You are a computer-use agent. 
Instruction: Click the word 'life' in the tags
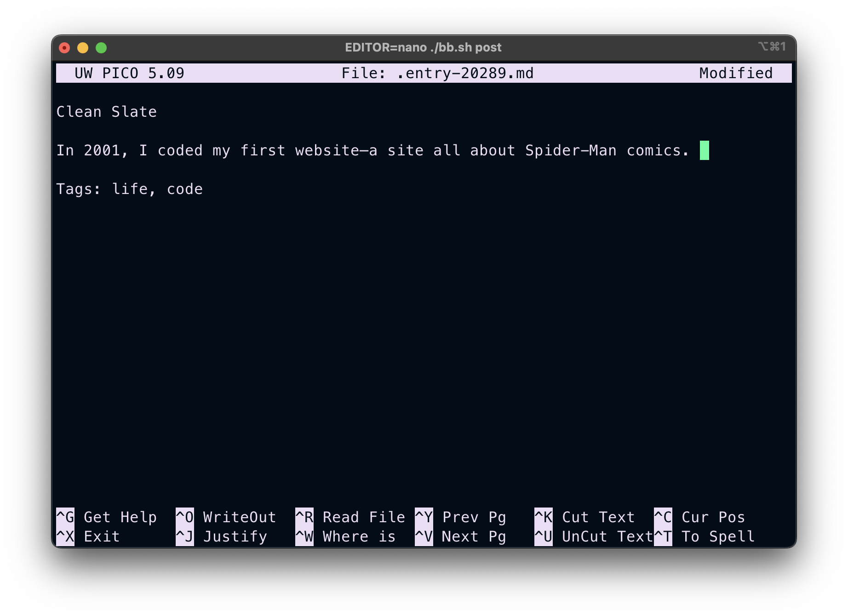pyautogui.click(x=130, y=189)
